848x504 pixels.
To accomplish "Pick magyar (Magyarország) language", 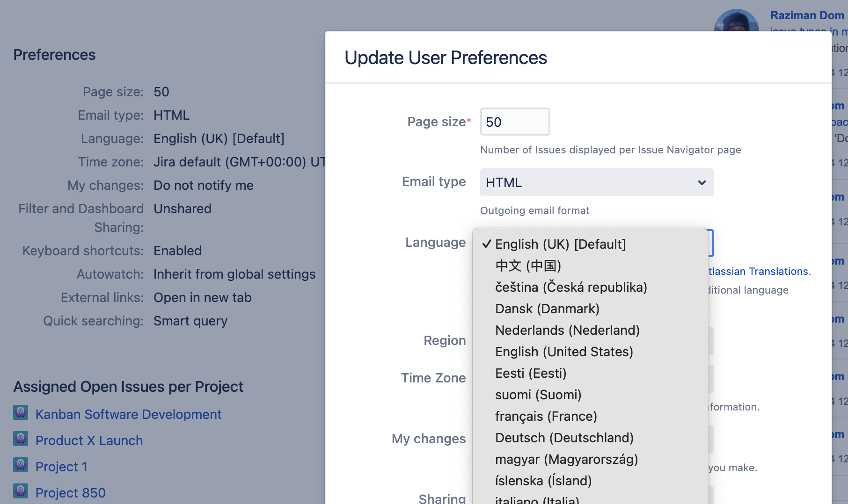I will [x=567, y=459].
